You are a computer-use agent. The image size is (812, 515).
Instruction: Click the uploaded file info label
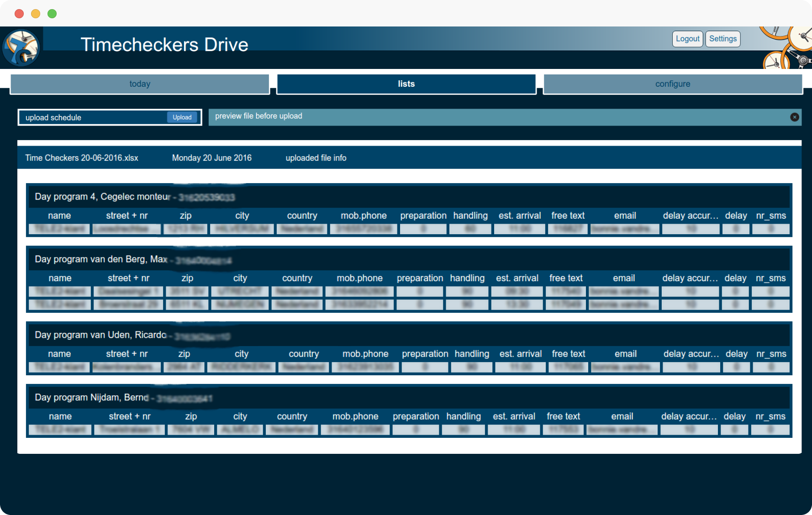tap(316, 158)
